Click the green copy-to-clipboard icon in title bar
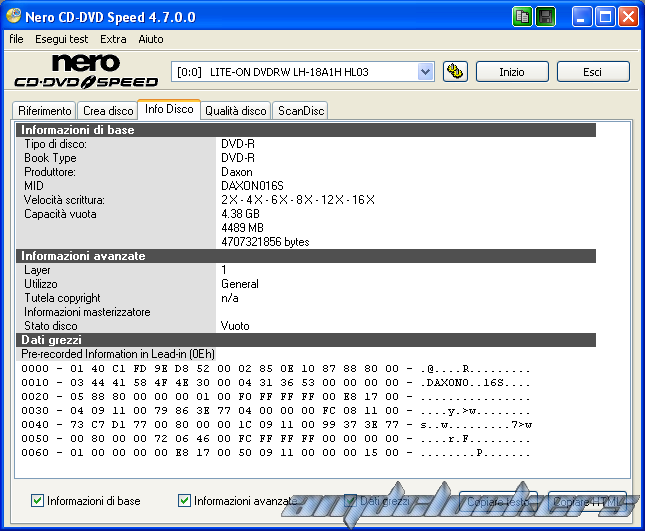The width and height of the screenshot is (645, 531). 523,16
